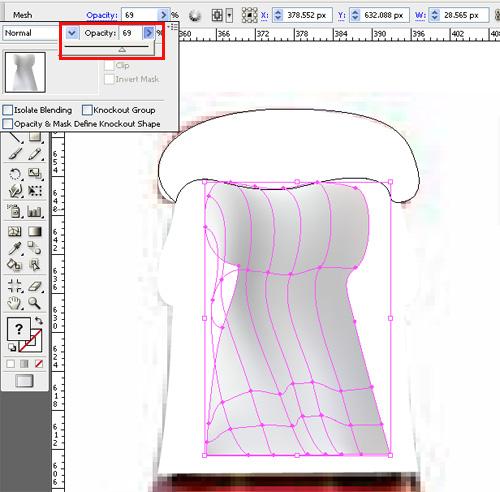Select the Symbol Sprayer tool
The width and height of the screenshot is (500, 492).
[15, 211]
